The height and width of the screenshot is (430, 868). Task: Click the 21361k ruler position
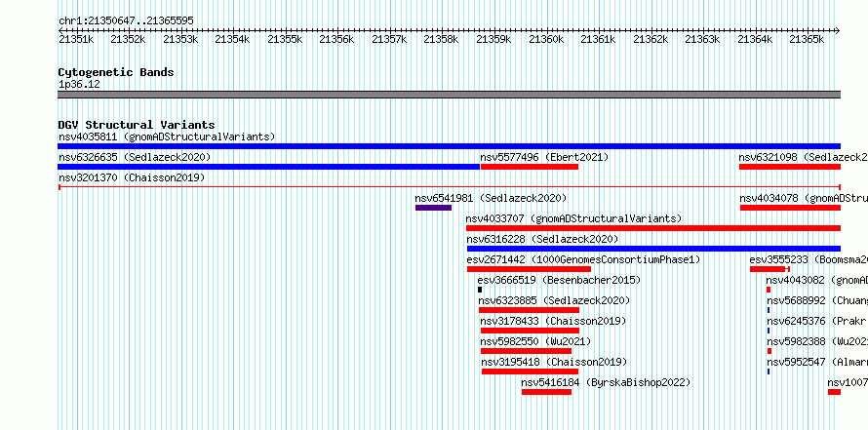[598, 39]
